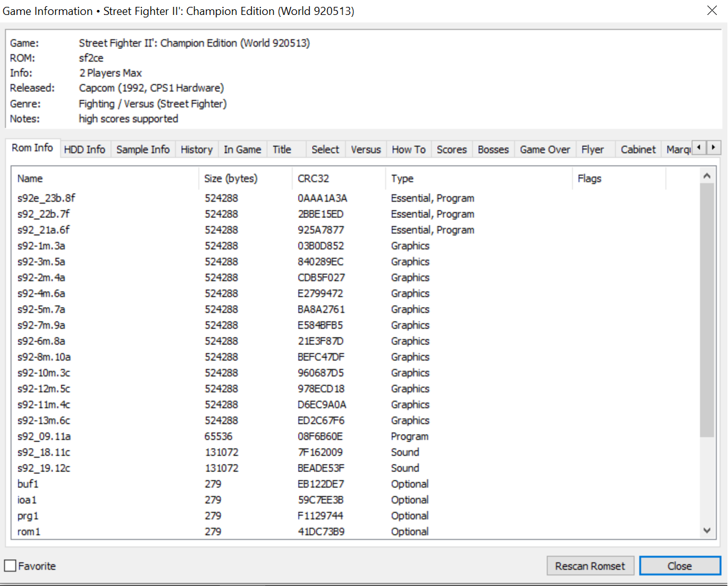Viewport: 728px width, 586px height.
Task: View the History tab
Action: (x=196, y=149)
